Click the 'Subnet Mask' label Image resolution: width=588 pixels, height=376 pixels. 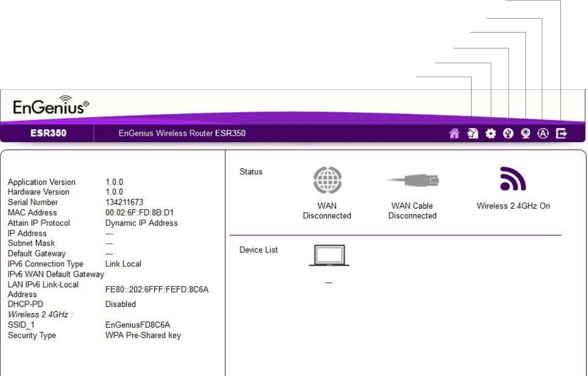point(31,243)
